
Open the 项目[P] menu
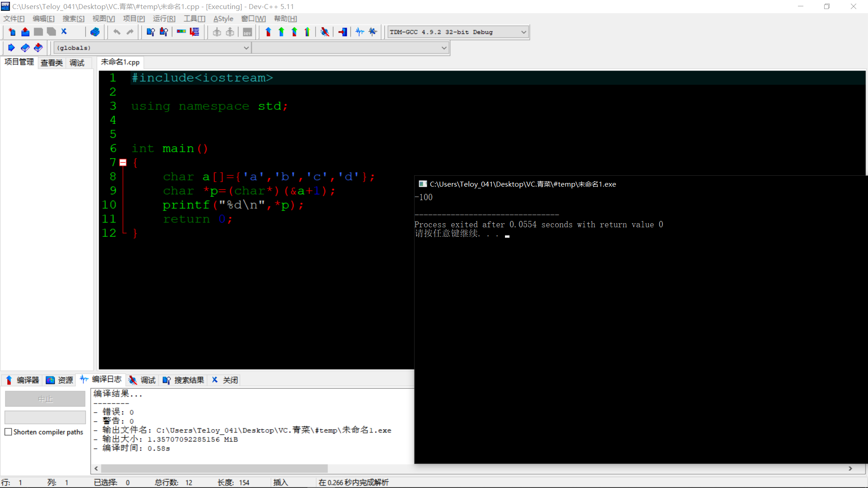point(134,19)
